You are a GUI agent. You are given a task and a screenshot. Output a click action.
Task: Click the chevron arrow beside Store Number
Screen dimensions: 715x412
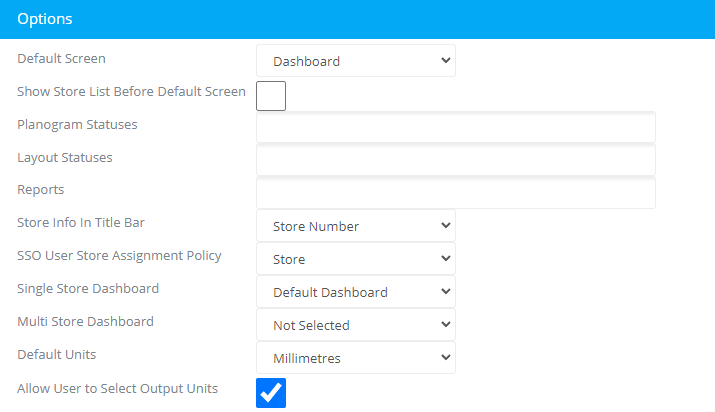tap(446, 225)
